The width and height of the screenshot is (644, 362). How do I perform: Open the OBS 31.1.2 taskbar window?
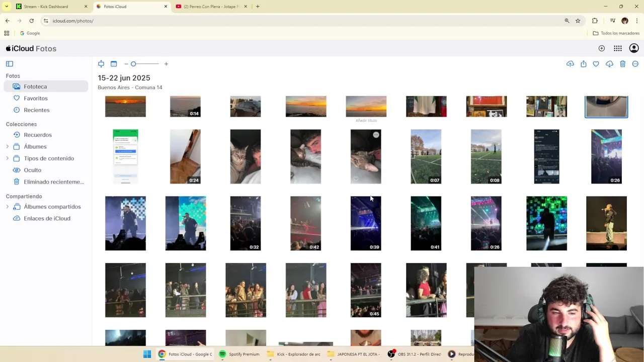414,354
